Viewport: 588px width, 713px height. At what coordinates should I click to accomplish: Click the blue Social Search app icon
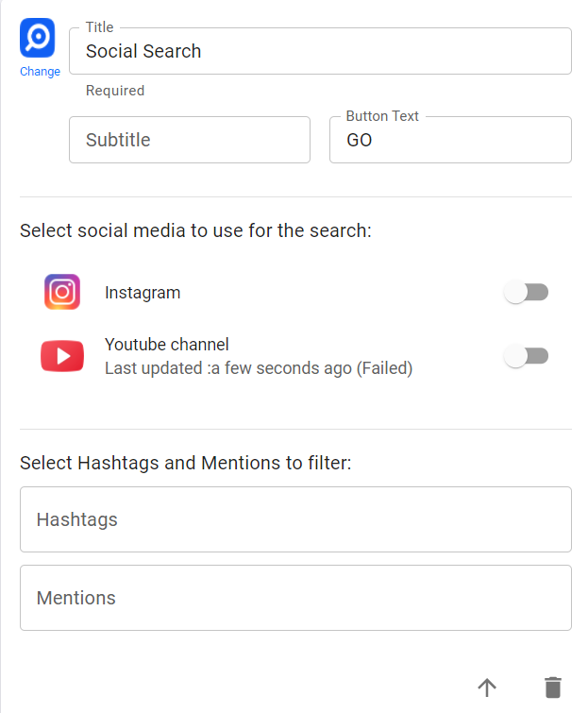coord(37,38)
